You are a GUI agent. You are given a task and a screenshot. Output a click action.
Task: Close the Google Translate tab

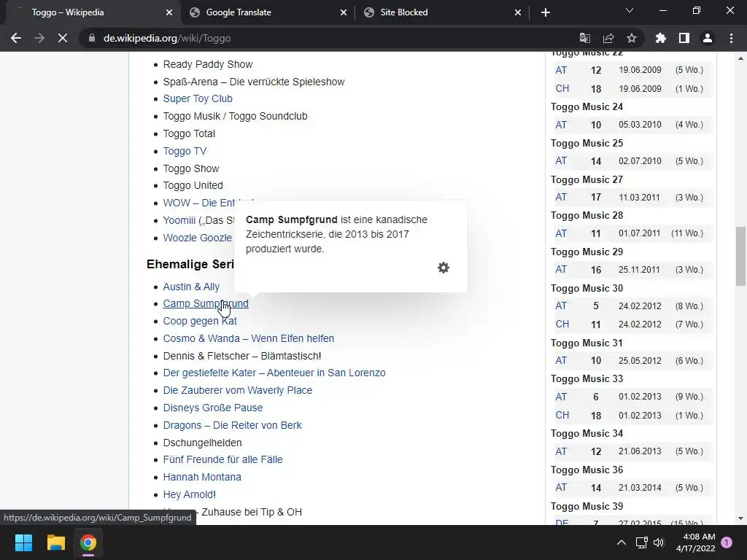pyautogui.click(x=344, y=12)
